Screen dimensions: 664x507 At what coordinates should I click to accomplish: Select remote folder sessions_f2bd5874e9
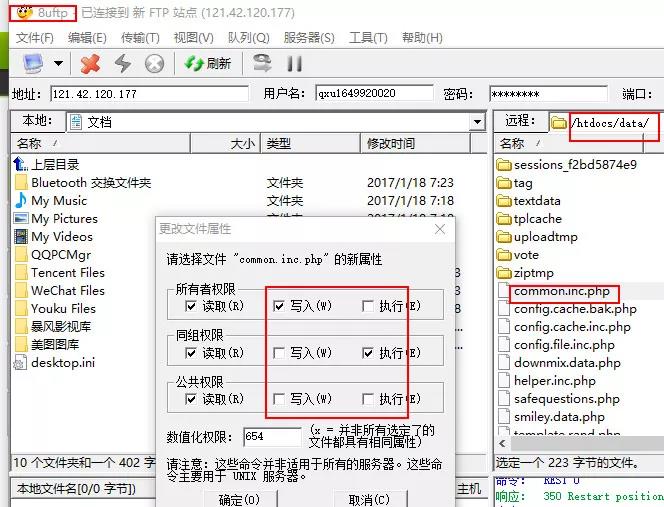tap(567, 165)
